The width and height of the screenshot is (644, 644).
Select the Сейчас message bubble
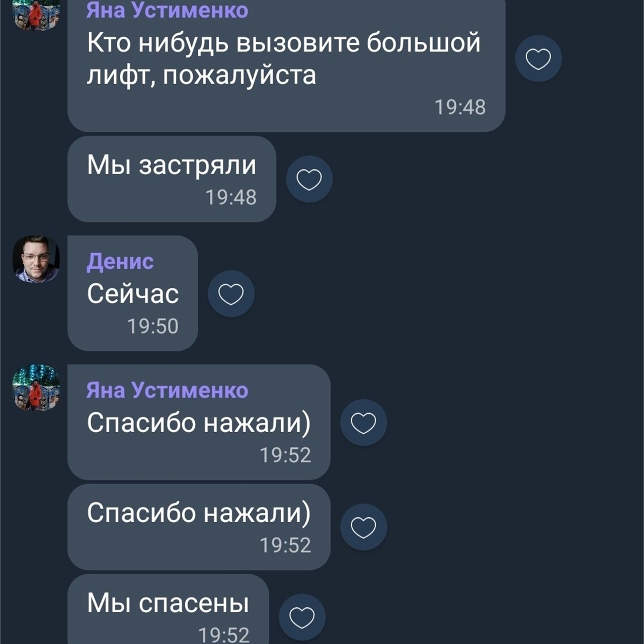pos(133,293)
